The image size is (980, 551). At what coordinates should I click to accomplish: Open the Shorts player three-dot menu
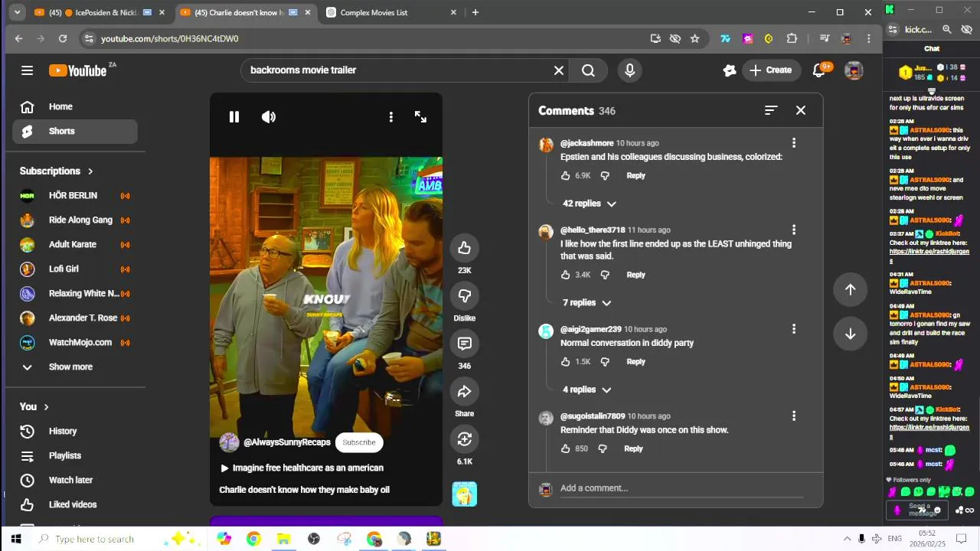coord(390,117)
